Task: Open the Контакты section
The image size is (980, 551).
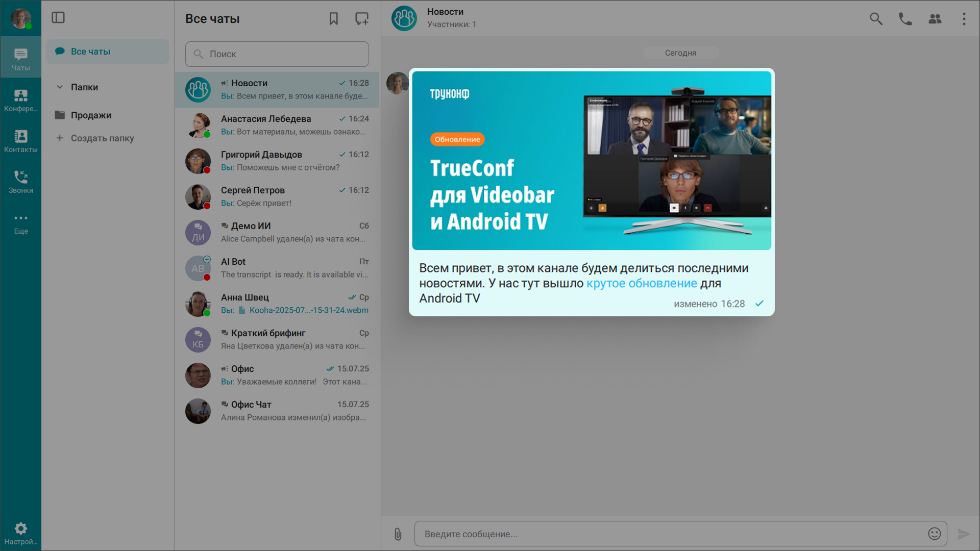Action: [21, 141]
